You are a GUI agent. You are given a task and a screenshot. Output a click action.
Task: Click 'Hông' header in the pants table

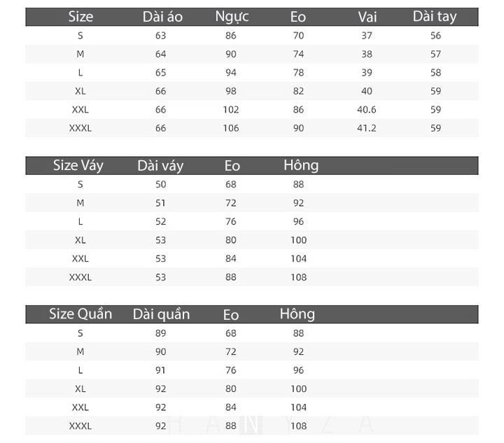297,314
